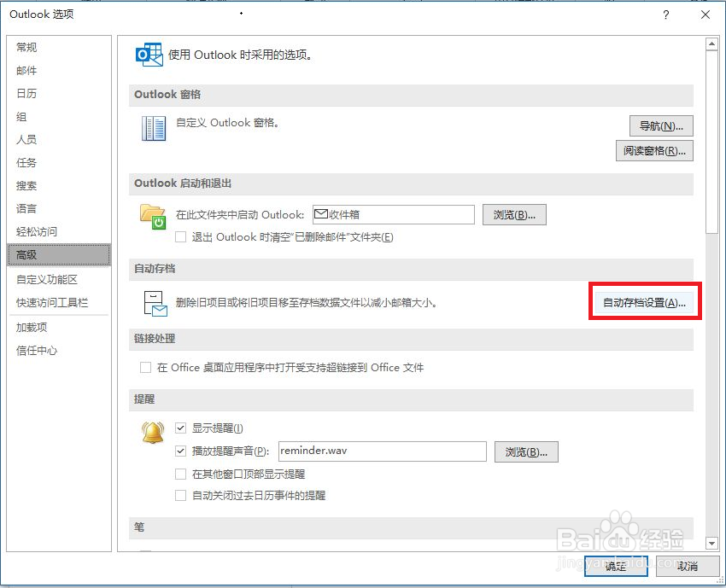This screenshot has height=588, width=726.
Task: Confirm with 确定 button
Action: tap(616, 566)
